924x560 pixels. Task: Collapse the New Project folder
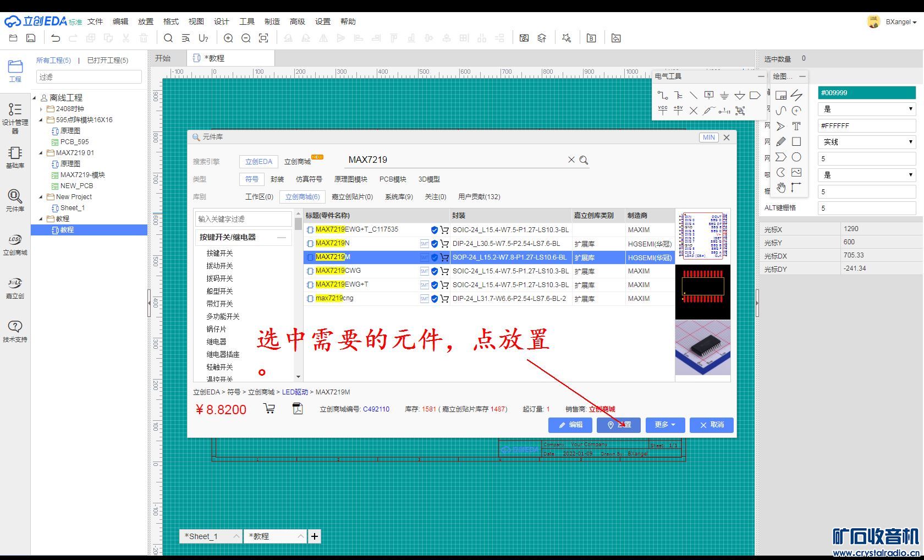coord(41,197)
